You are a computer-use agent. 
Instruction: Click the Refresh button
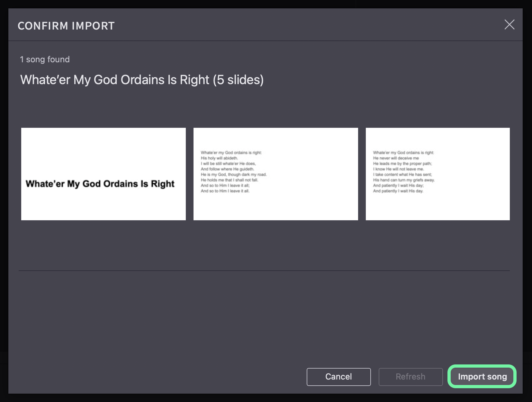tap(410, 377)
